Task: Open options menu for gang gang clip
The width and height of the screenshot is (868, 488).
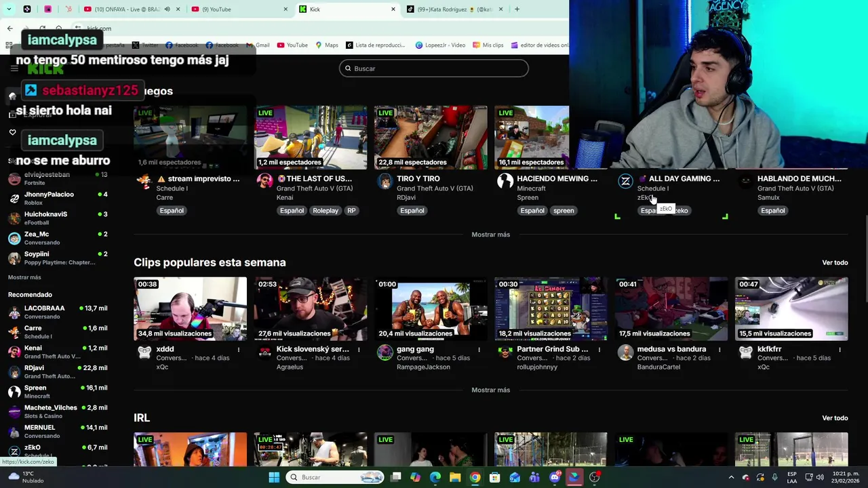Action: pyautogui.click(x=479, y=350)
